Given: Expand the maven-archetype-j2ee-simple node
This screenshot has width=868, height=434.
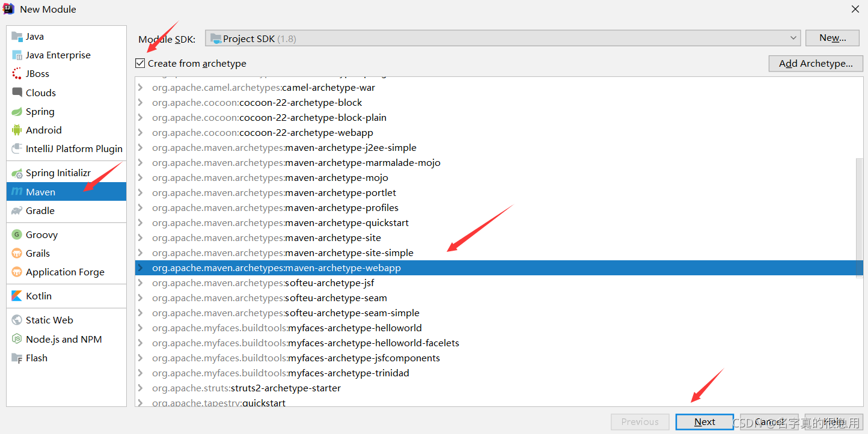Looking at the screenshot, I should 141,148.
